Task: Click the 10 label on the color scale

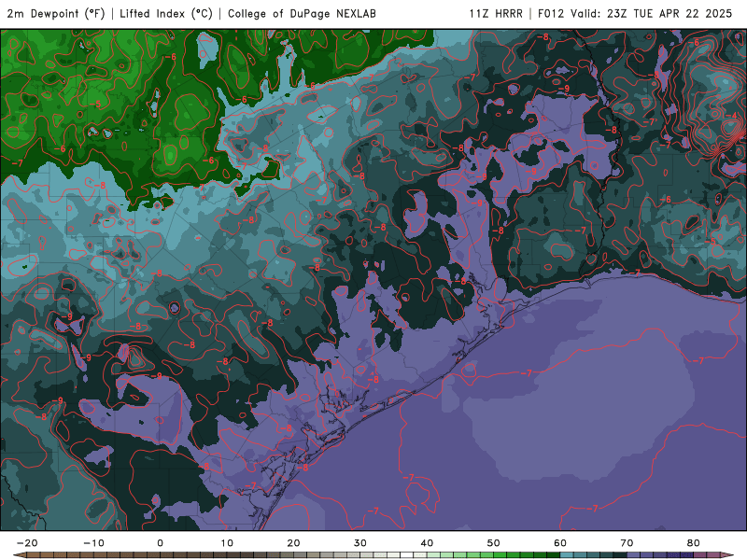Action: pyautogui.click(x=227, y=543)
